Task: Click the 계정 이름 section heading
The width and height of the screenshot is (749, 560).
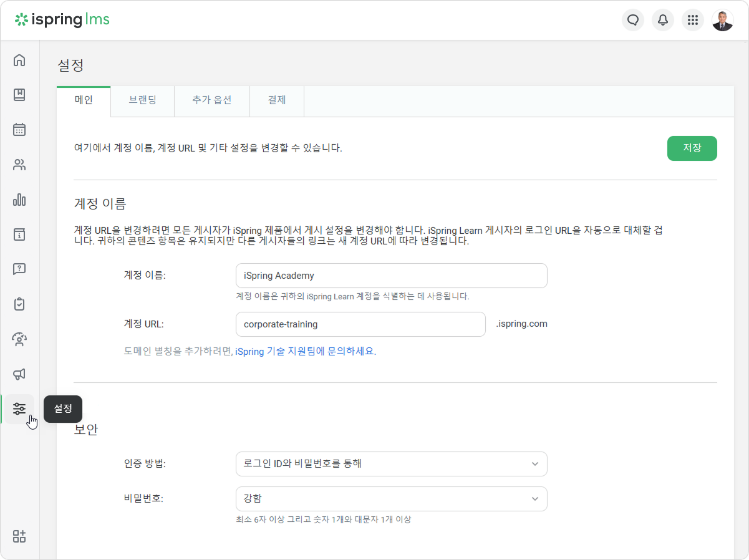Action: [100, 203]
